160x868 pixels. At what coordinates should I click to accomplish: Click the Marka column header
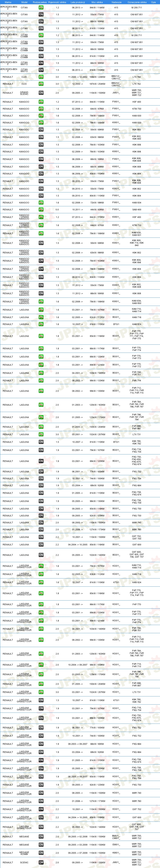click(8, 2)
